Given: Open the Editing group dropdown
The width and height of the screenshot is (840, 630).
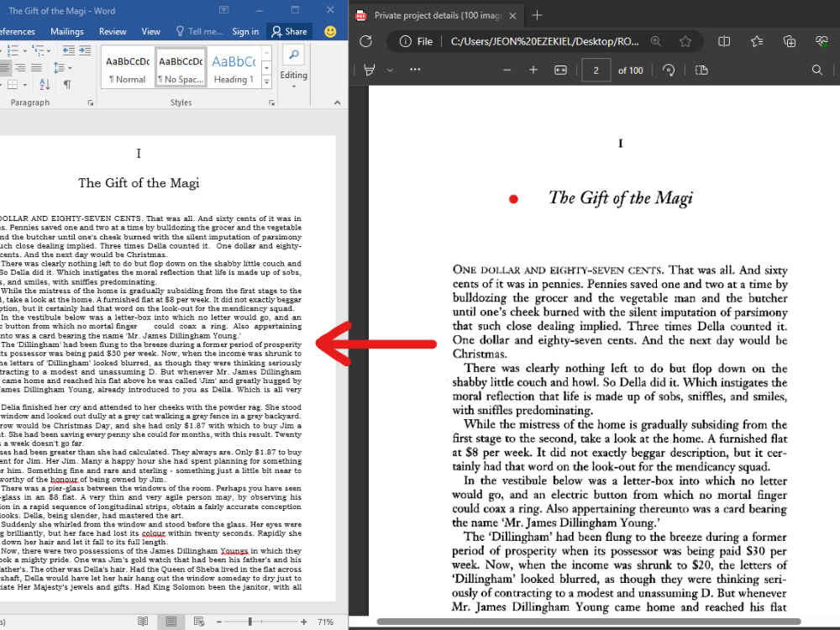Looking at the screenshot, I should [293, 87].
